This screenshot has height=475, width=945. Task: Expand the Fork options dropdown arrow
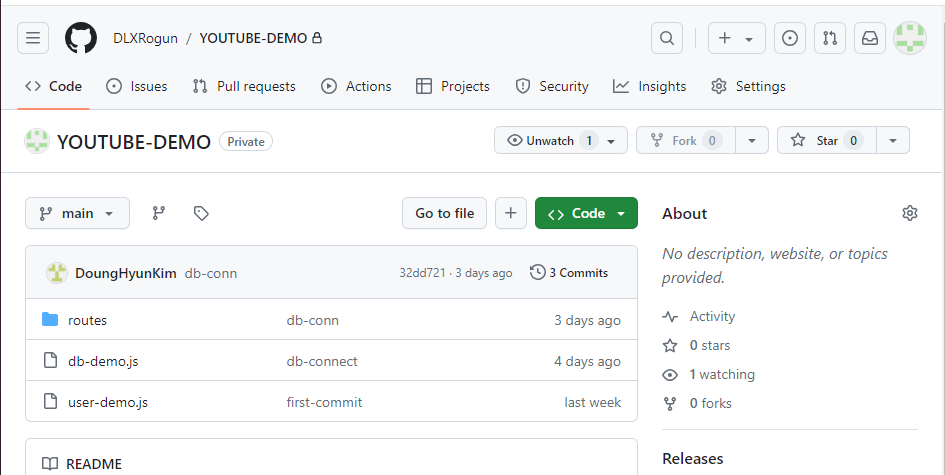click(752, 140)
